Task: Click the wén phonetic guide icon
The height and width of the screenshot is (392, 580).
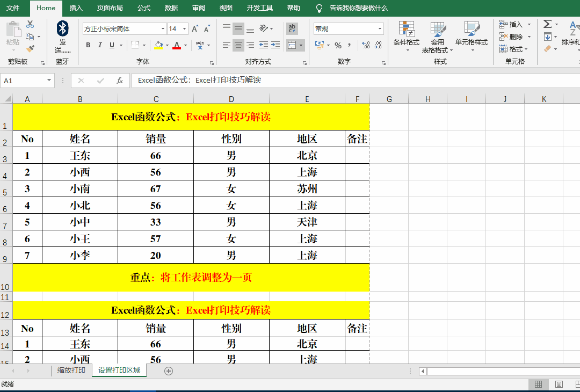Action: [200, 45]
